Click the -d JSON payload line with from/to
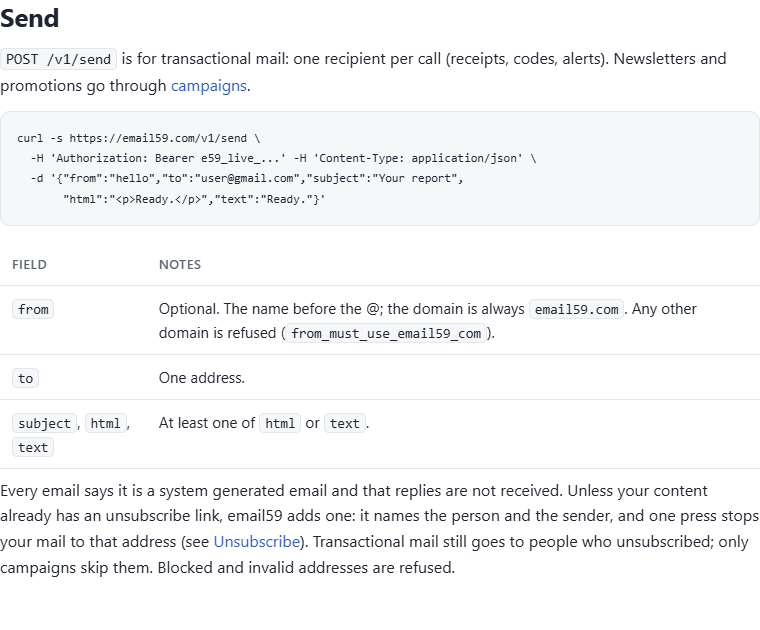 click(247, 178)
